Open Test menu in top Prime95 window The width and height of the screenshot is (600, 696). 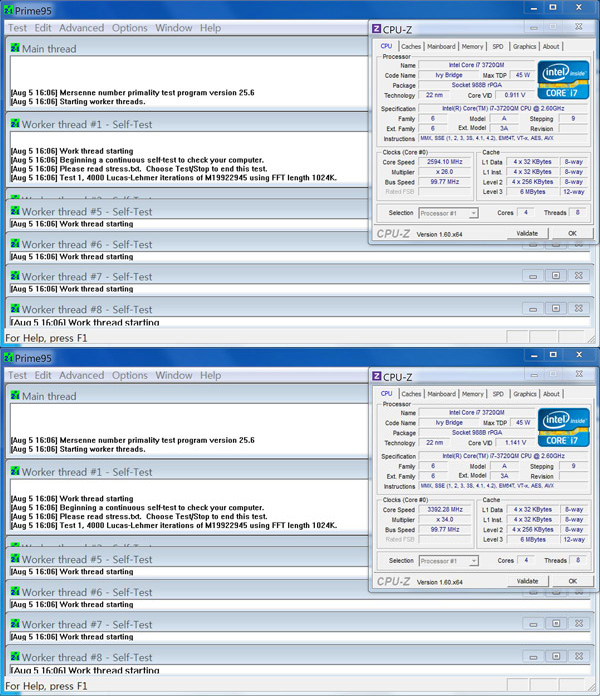(x=17, y=28)
